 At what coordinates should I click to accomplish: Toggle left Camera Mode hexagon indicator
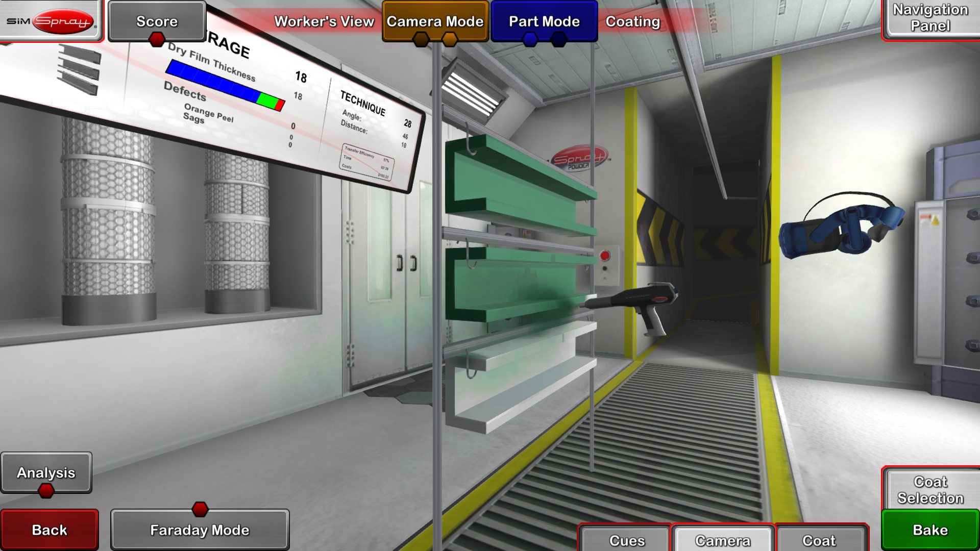421,39
